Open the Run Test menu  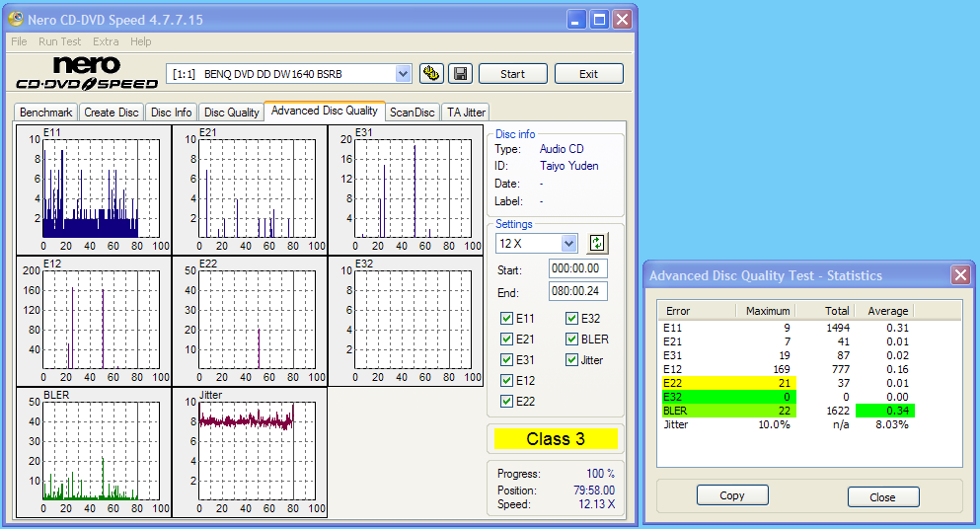point(59,41)
